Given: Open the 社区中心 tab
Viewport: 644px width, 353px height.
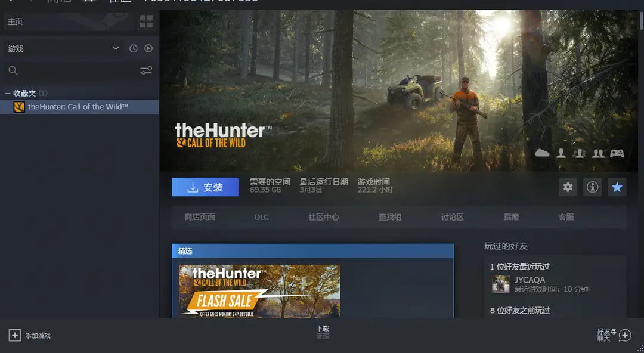Looking at the screenshot, I should click(x=324, y=217).
